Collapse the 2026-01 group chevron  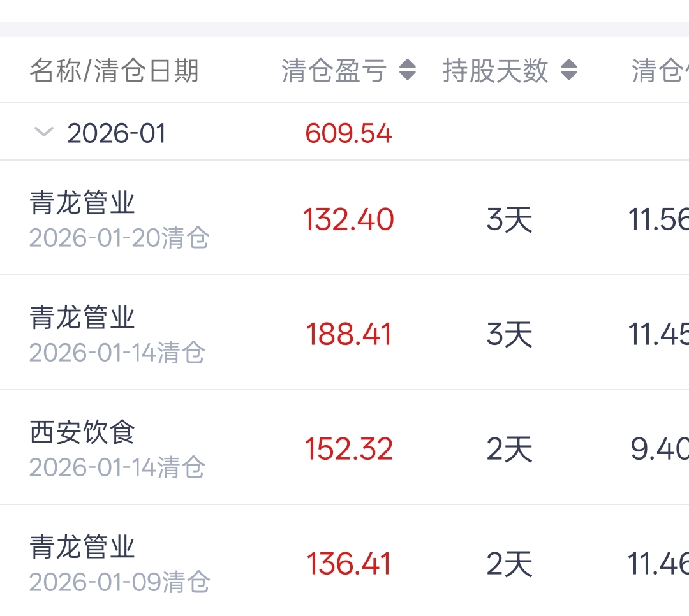43,133
